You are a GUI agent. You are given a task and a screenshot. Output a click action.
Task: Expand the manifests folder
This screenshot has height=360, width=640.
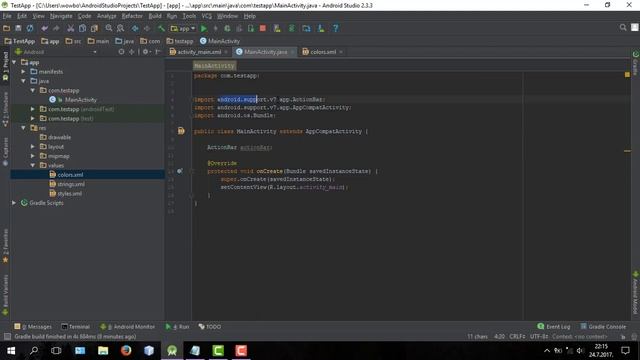pos(24,71)
